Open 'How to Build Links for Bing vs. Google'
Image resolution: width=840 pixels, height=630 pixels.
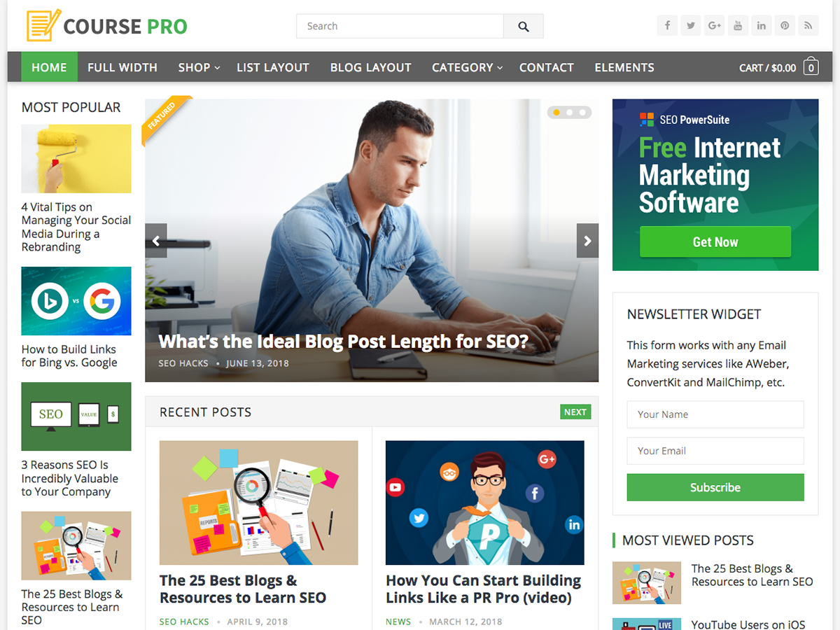point(69,356)
